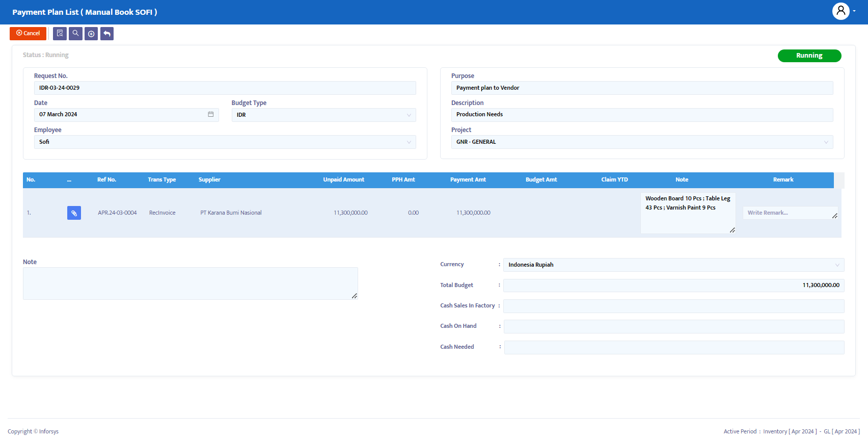Click the row note Wooden Board text area
Image resolution: width=868 pixels, height=438 pixels.
point(688,213)
